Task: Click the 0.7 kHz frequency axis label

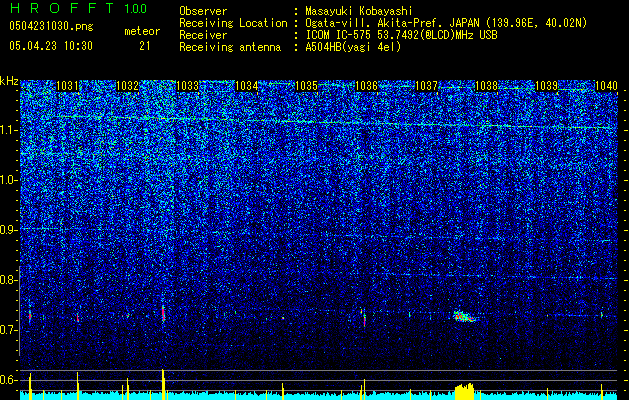Action: 8,330
